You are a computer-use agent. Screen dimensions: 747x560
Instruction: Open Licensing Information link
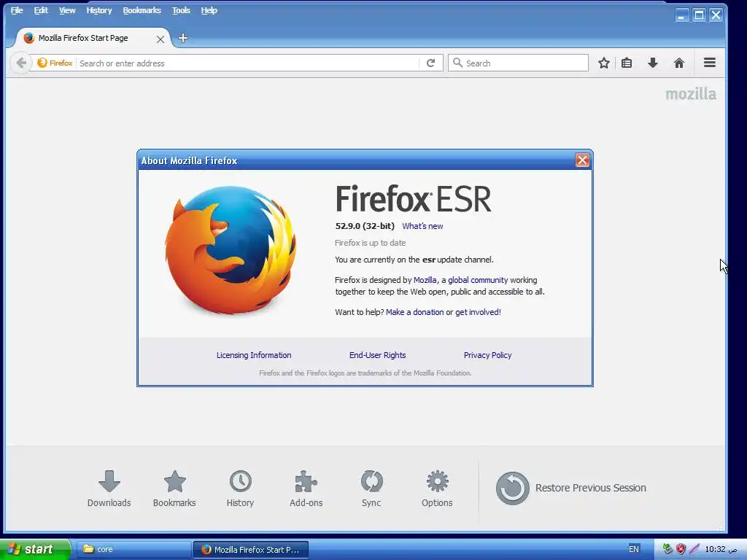click(254, 355)
